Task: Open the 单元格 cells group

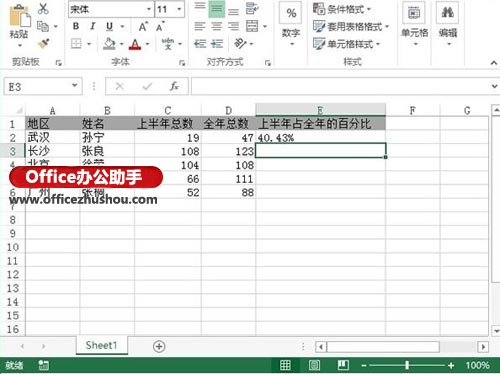Action: point(414,24)
